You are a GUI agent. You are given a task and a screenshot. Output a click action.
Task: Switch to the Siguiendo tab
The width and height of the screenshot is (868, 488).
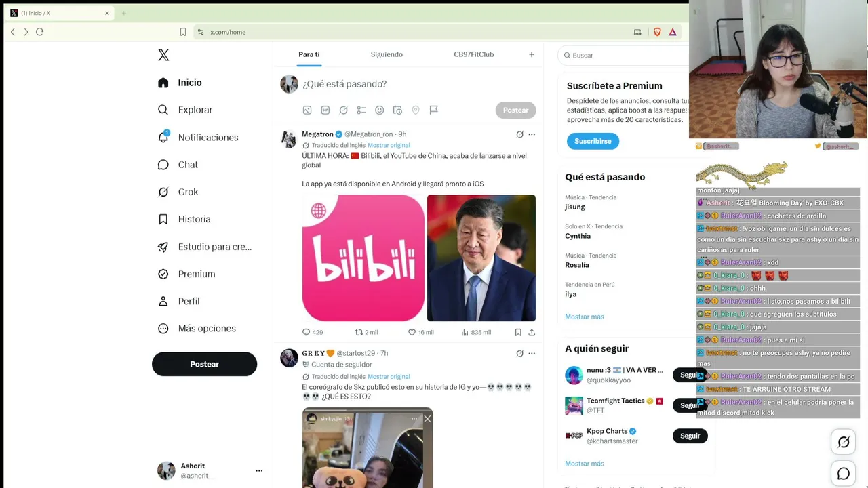pyautogui.click(x=387, y=54)
